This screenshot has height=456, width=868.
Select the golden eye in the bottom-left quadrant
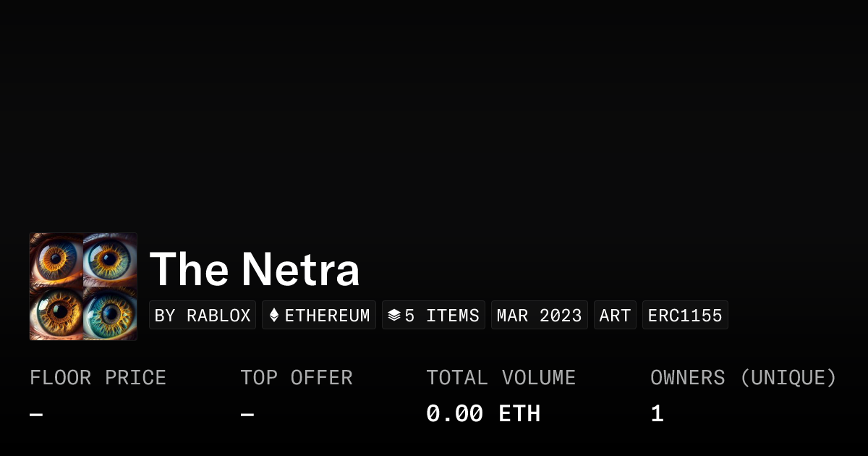(56, 313)
